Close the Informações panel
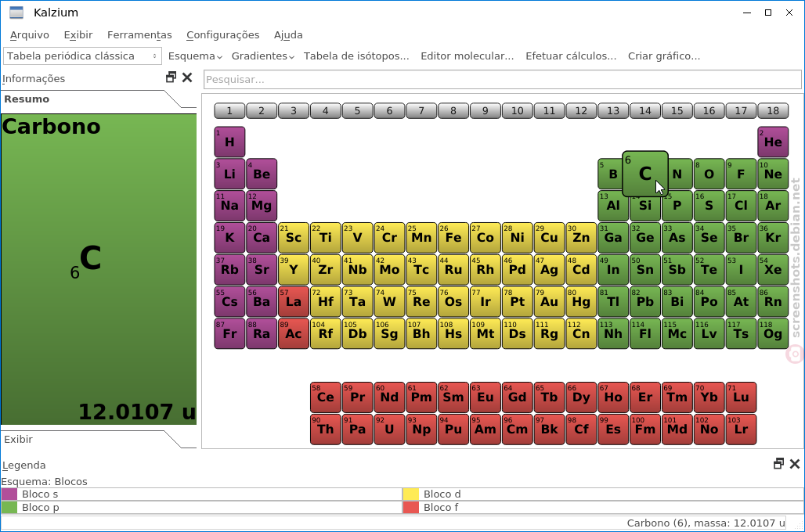 click(x=187, y=77)
